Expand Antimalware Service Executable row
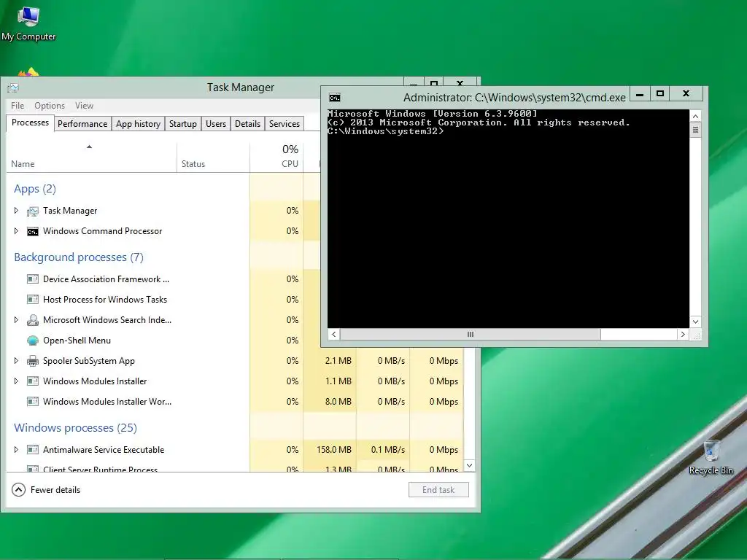The width and height of the screenshot is (747, 560). click(16, 449)
